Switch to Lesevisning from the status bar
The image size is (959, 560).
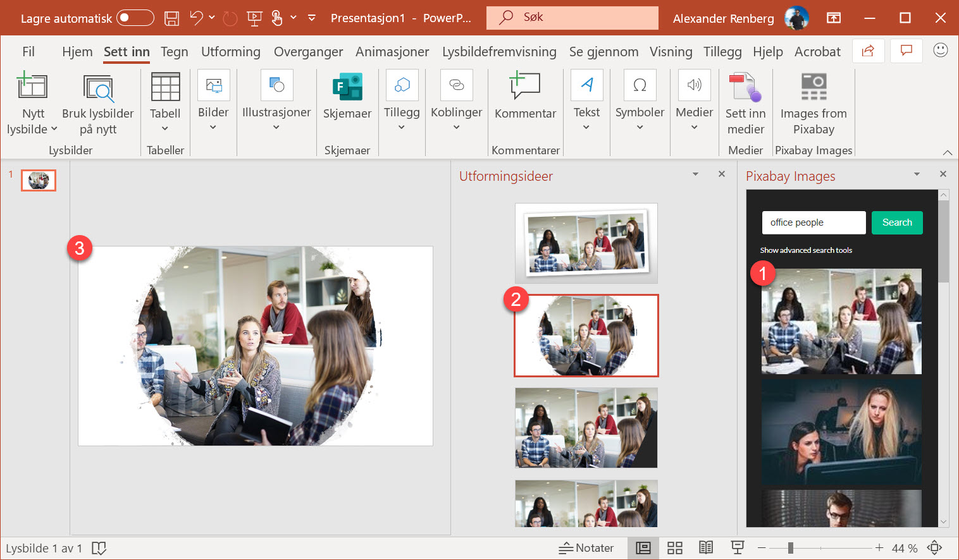[706, 547]
